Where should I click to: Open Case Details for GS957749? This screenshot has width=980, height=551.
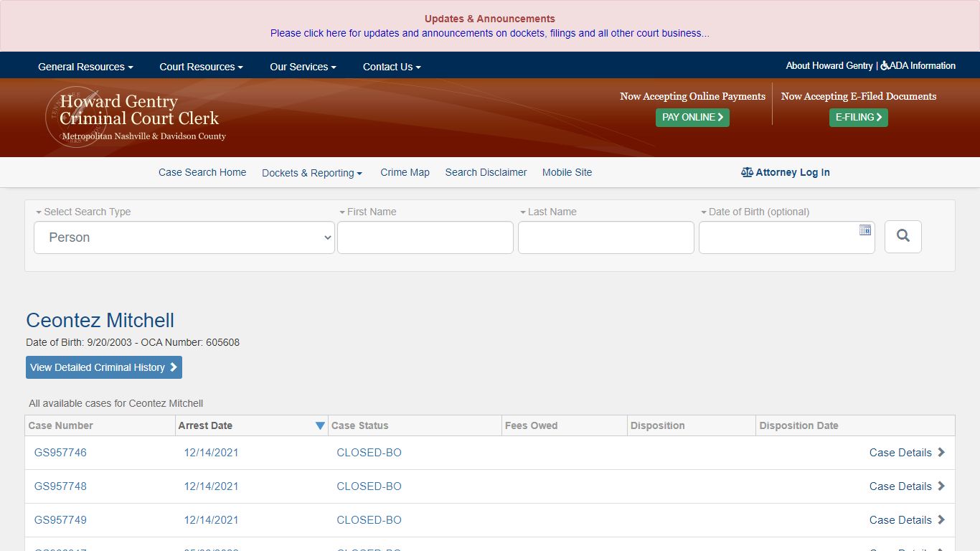(907, 520)
